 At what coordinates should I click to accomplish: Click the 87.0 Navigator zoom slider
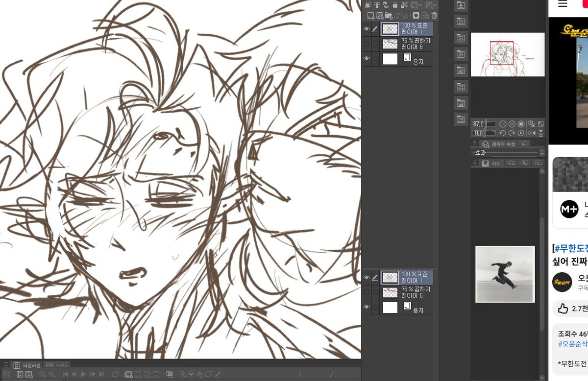[484, 124]
